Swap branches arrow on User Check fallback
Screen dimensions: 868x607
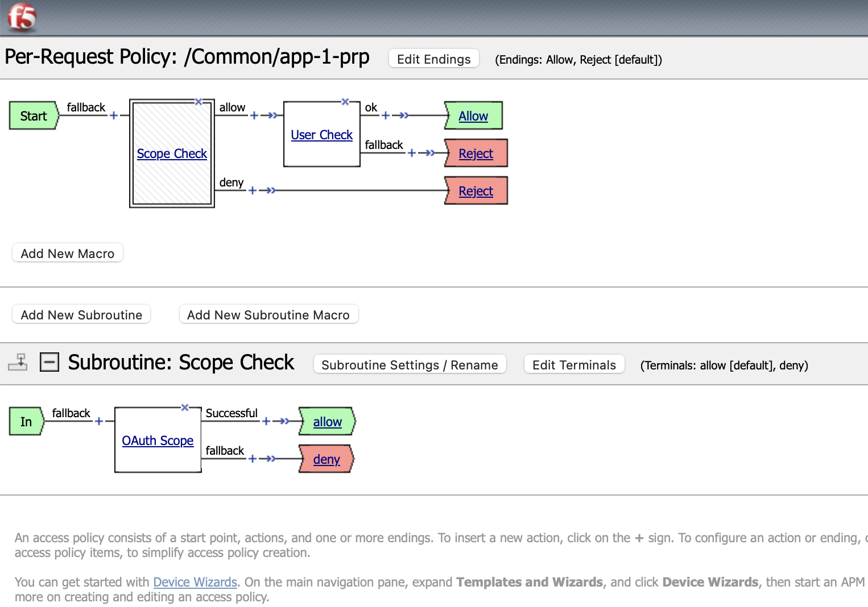click(429, 153)
